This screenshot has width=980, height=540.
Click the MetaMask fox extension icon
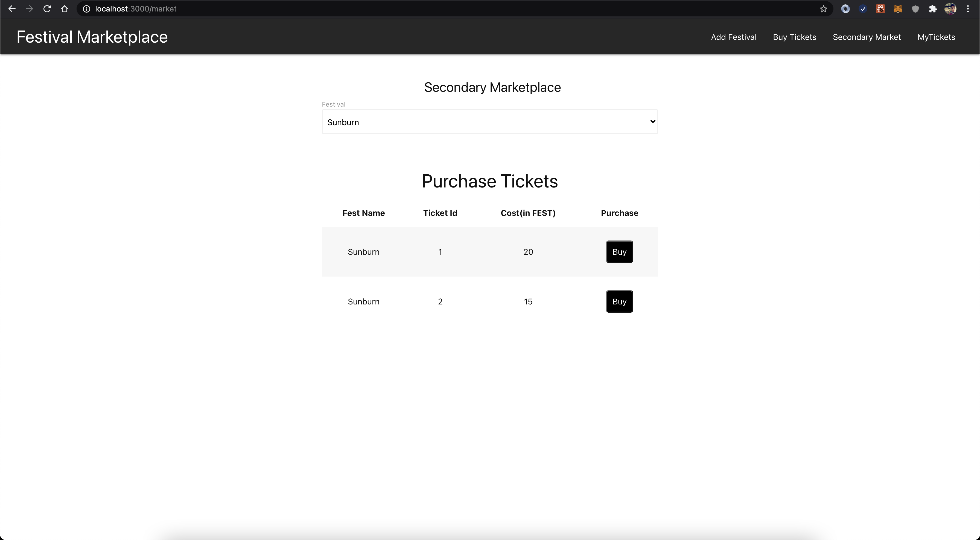(898, 9)
